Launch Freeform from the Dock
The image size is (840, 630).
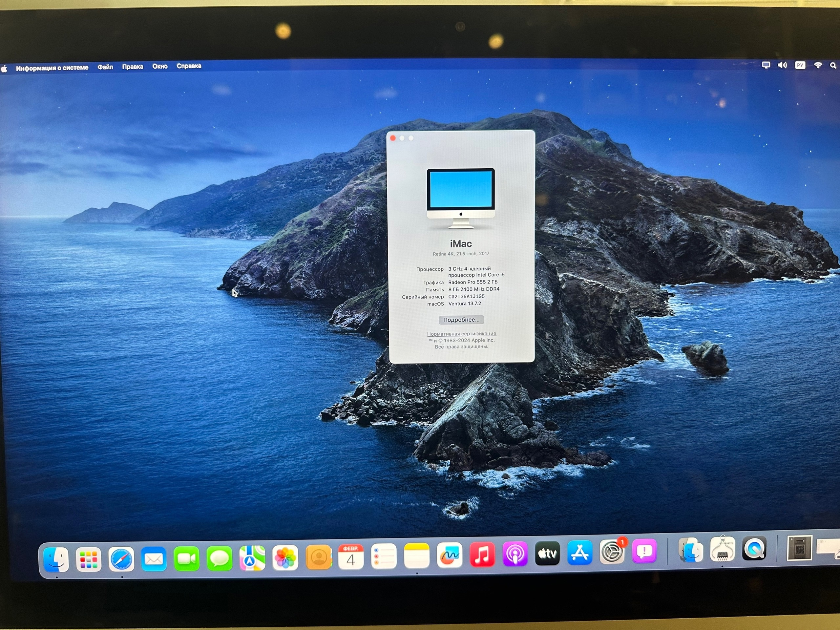coord(450,555)
